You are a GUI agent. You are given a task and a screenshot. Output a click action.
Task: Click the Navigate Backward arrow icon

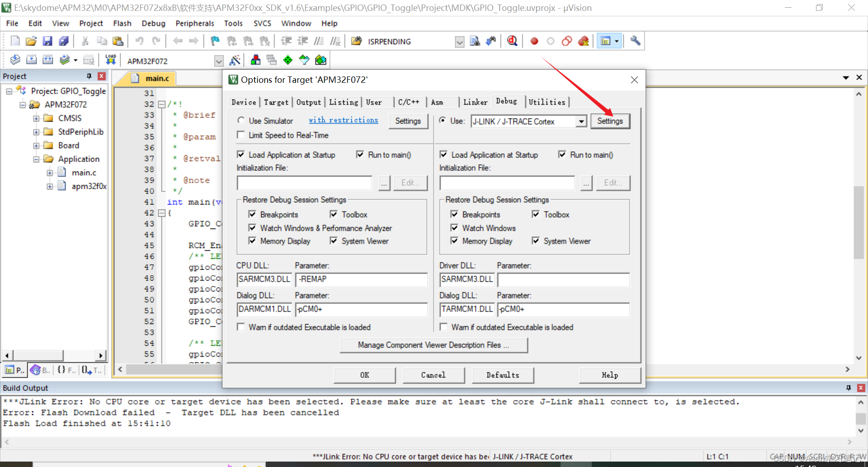pyautogui.click(x=178, y=41)
